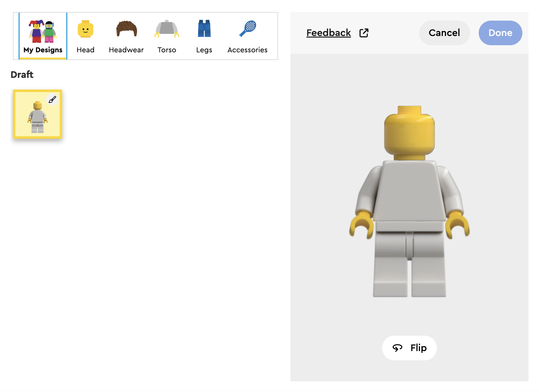The height and width of the screenshot is (392, 539).
Task: Click the external link icon beside Feedback
Action: tap(364, 33)
